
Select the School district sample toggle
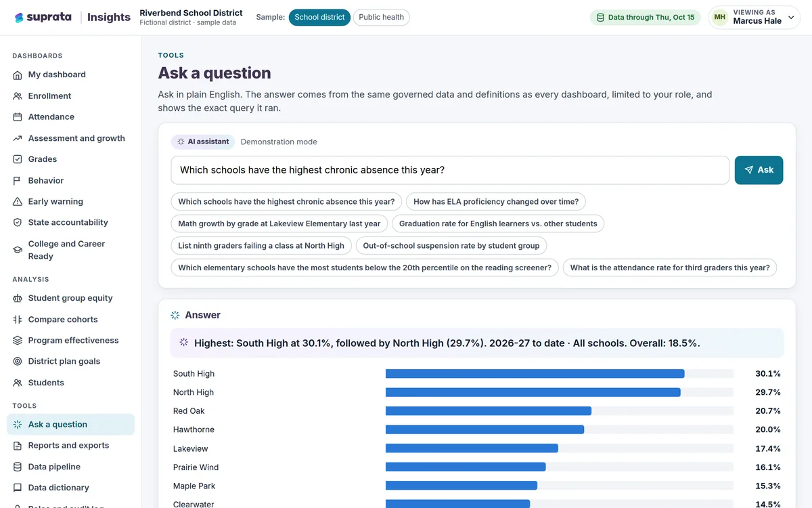pos(319,18)
